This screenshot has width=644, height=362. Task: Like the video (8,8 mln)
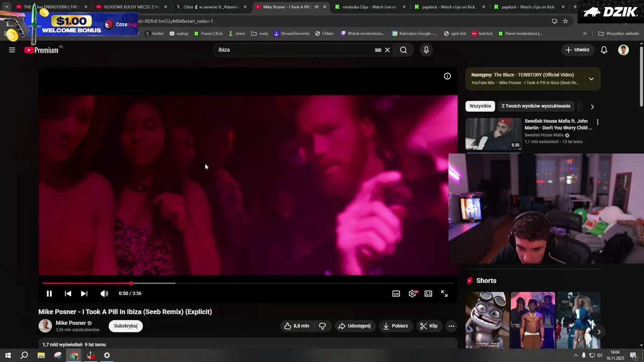297,326
